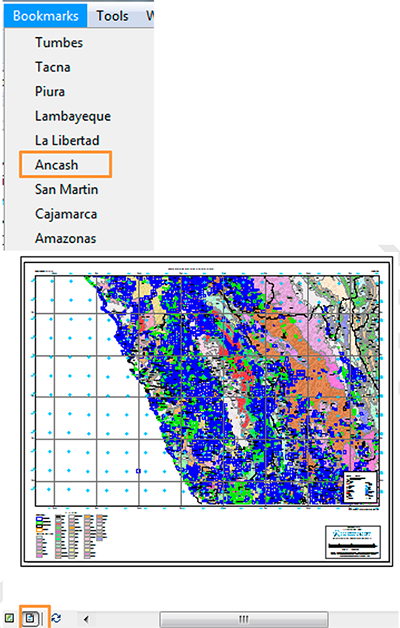Click the main map data frame
Viewport: 400px width, 628px height.
(x=207, y=390)
